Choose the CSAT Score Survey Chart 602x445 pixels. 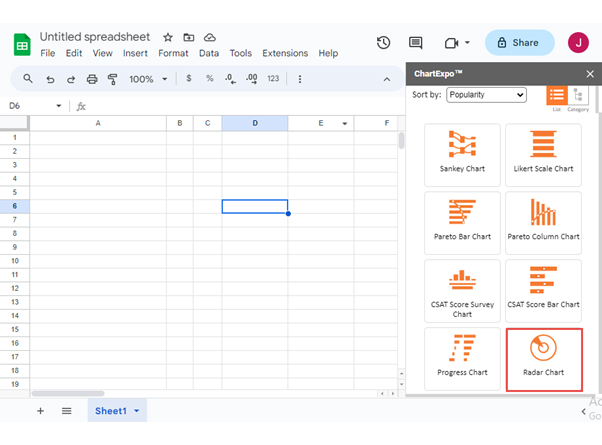point(462,291)
